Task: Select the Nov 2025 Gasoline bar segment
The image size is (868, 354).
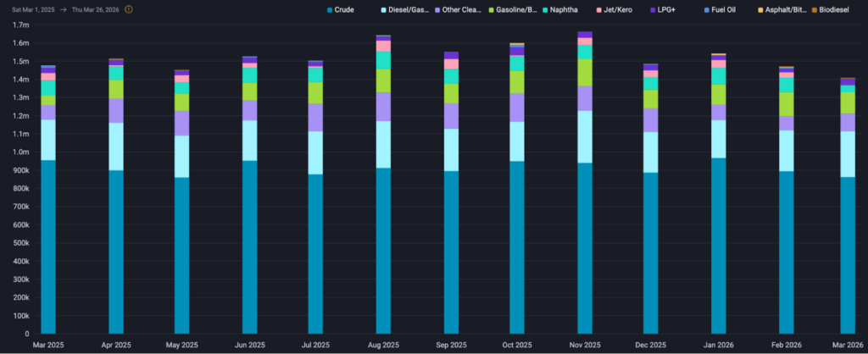Action: pyautogui.click(x=584, y=73)
